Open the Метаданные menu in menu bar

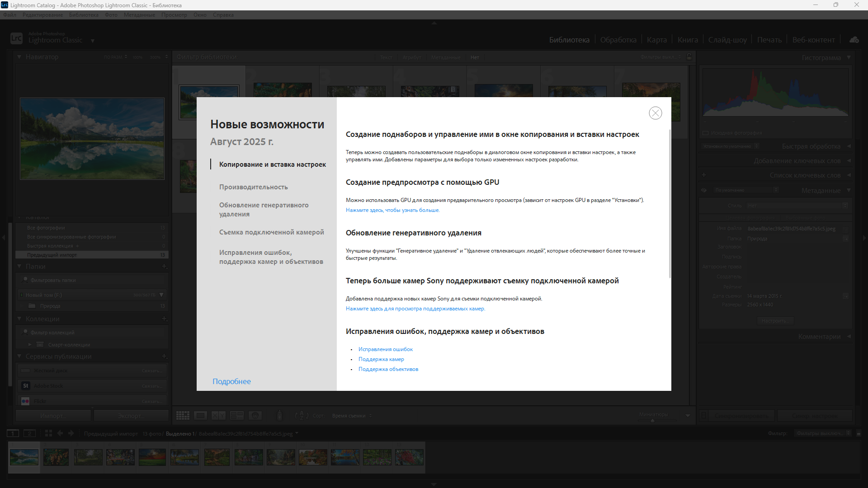pos(139,15)
